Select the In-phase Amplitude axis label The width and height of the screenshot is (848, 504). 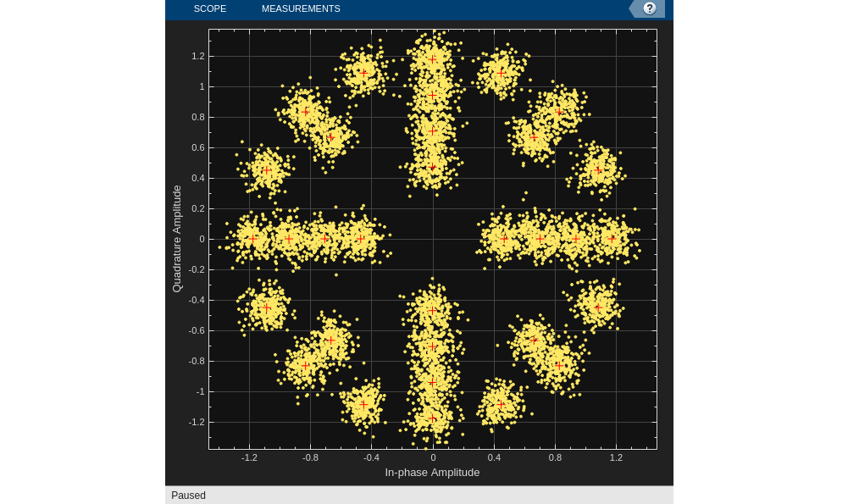coord(432,473)
